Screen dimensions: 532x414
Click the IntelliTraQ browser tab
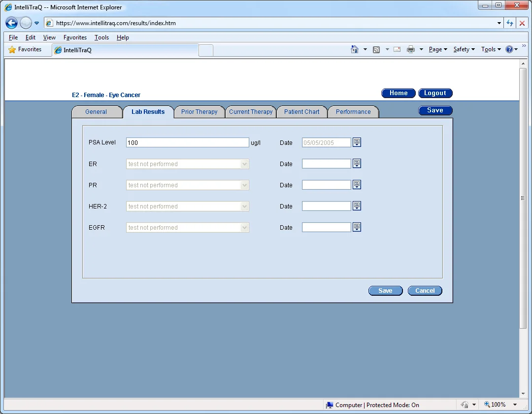click(x=125, y=50)
